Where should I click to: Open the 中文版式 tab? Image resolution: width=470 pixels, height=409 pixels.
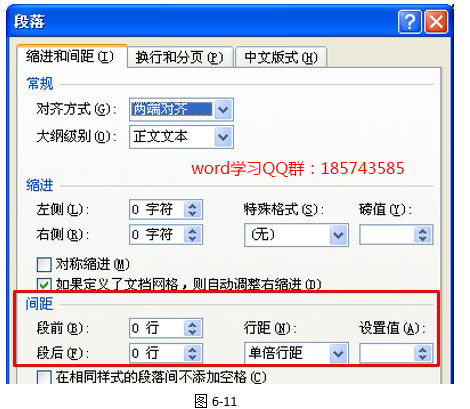click(281, 57)
